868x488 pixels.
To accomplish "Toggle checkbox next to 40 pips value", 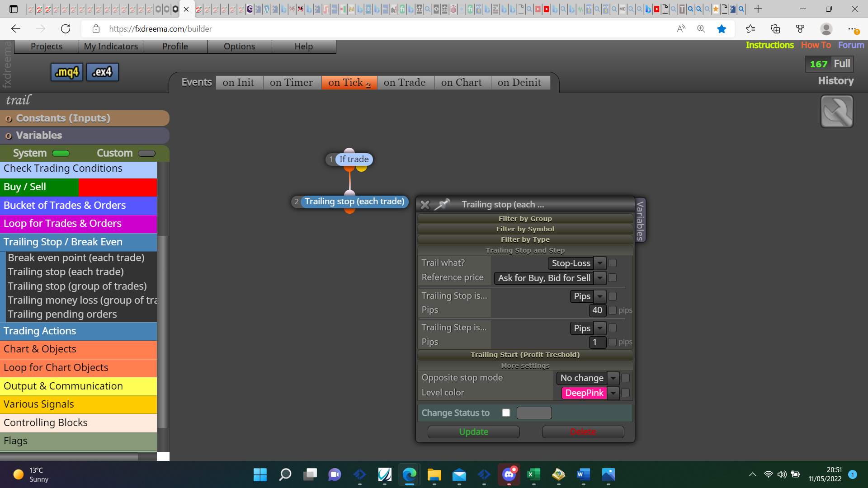I will coord(613,310).
